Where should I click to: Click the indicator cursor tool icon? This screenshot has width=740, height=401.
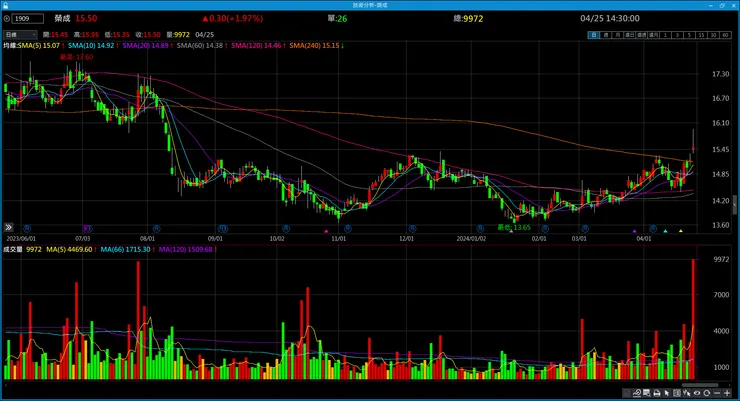[x=687, y=393]
